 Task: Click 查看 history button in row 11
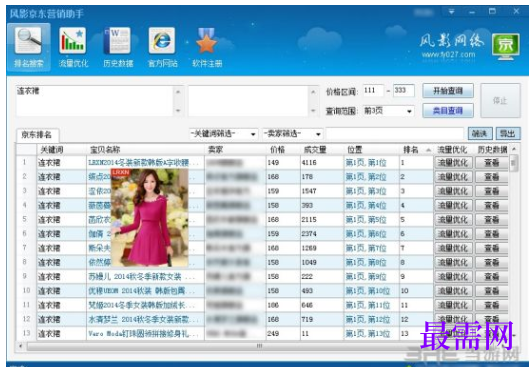491,305
